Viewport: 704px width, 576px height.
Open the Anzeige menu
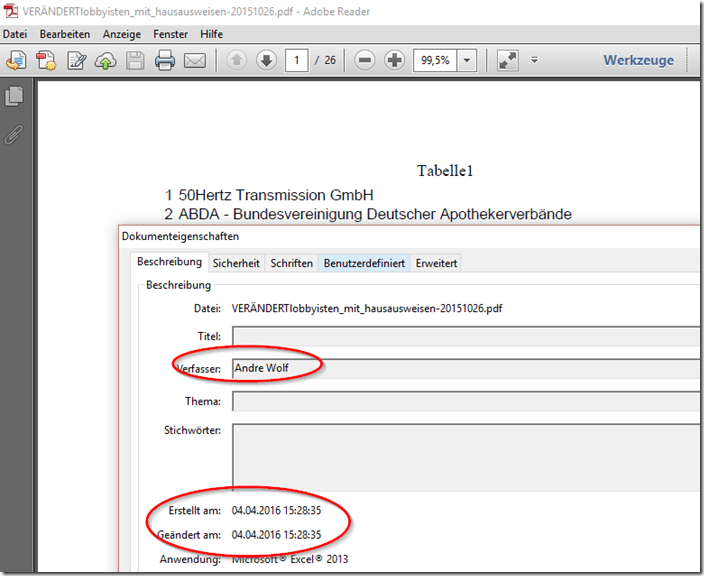(122, 34)
